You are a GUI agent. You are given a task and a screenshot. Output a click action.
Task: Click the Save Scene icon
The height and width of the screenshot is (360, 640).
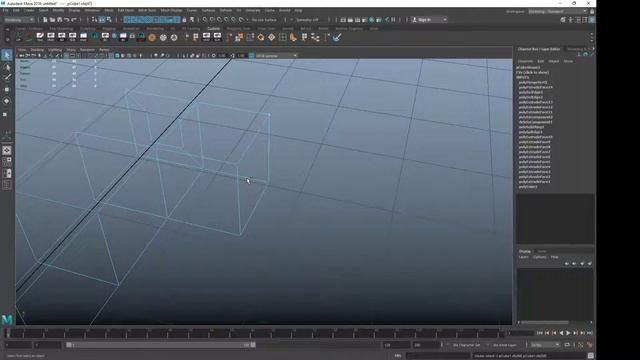60,20
